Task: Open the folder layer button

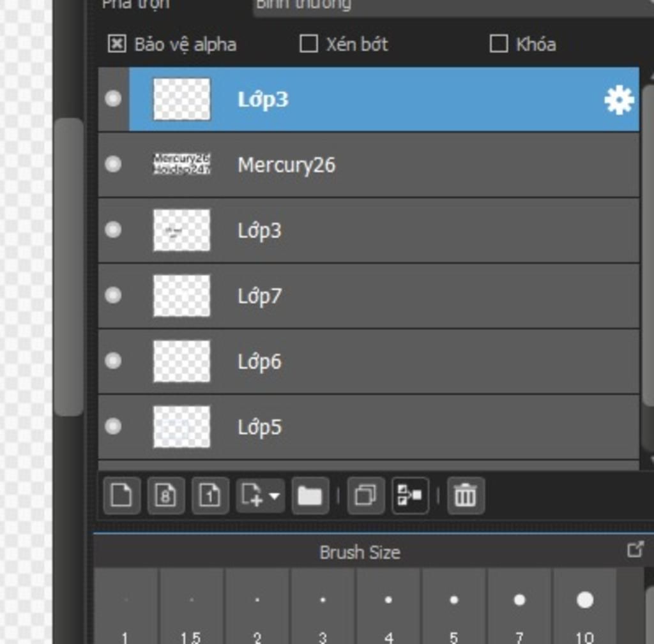Action: 310,496
